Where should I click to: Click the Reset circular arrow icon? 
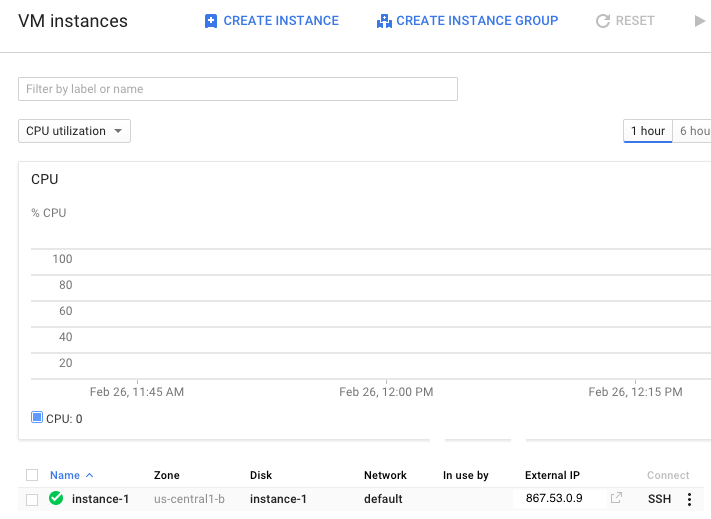tap(602, 21)
